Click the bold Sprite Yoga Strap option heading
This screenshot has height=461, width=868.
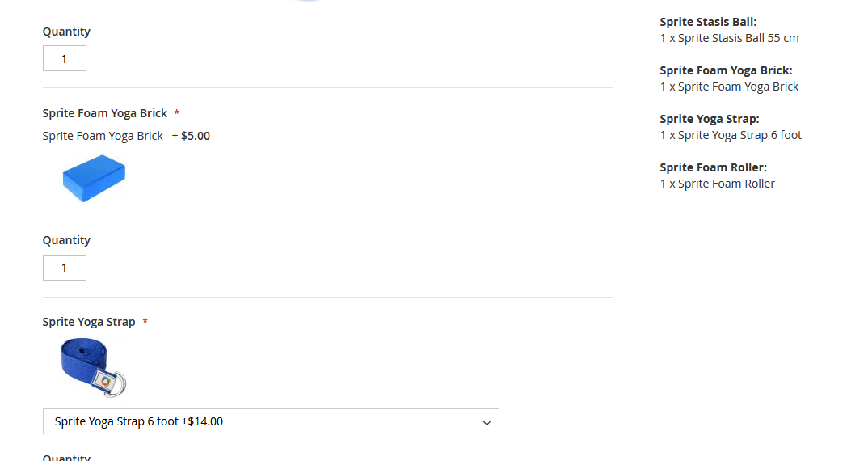[x=89, y=322]
